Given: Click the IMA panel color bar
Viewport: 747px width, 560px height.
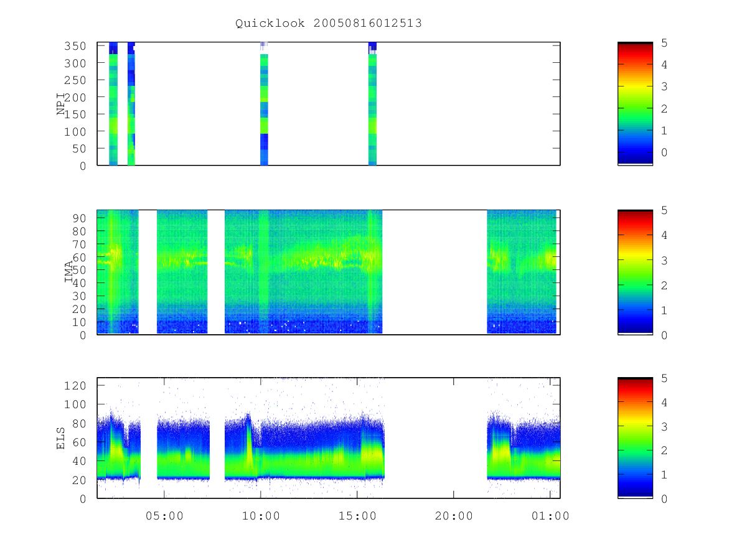Looking at the screenshot, I should point(635,272).
